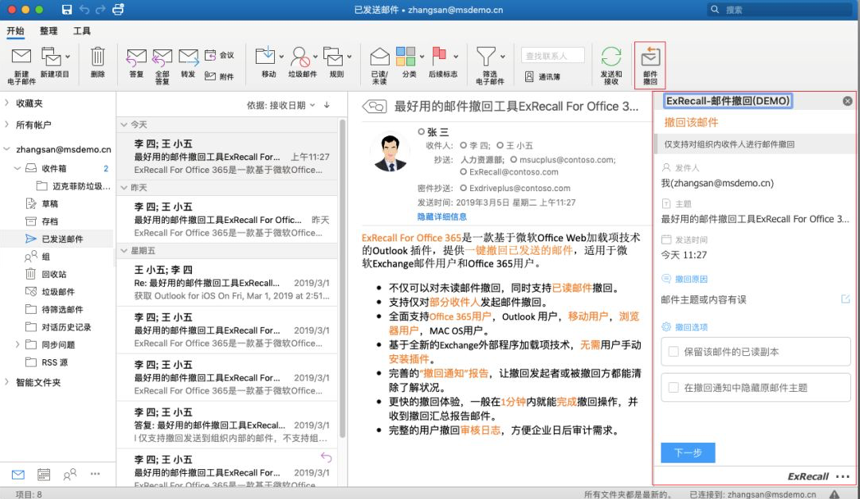This screenshot has width=860, height=499.
Task: Open the sort by 依据: 接收日期 dropdown
Action: [x=281, y=105]
